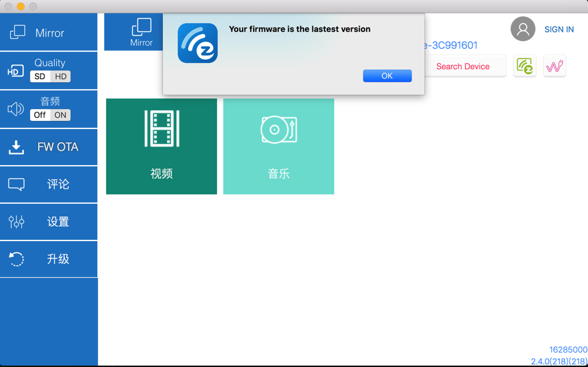Select the Mirror sidebar label
This screenshot has height=367, width=588.
[x=49, y=33]
